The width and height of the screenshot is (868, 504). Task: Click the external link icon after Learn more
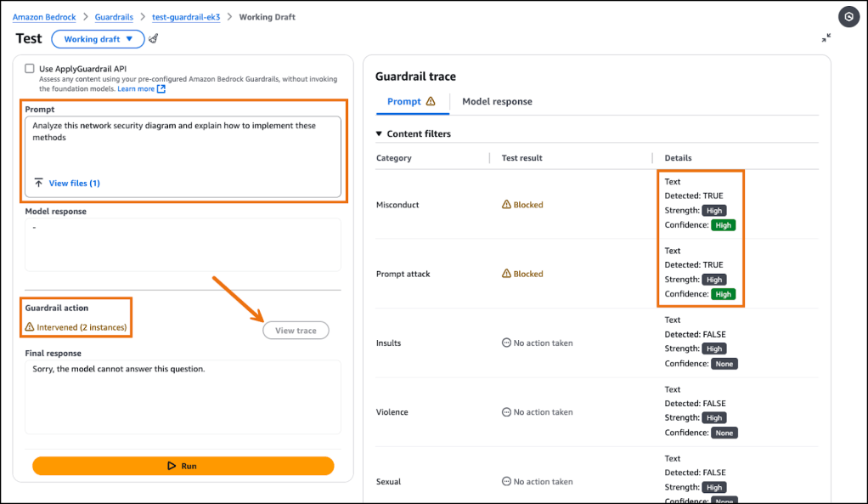(161, 88)
